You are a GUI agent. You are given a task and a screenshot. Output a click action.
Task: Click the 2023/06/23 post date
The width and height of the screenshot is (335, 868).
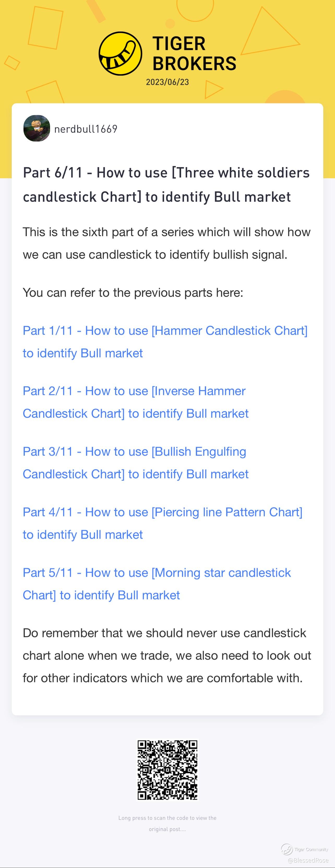pyautogui.click(x=167, y=82)
